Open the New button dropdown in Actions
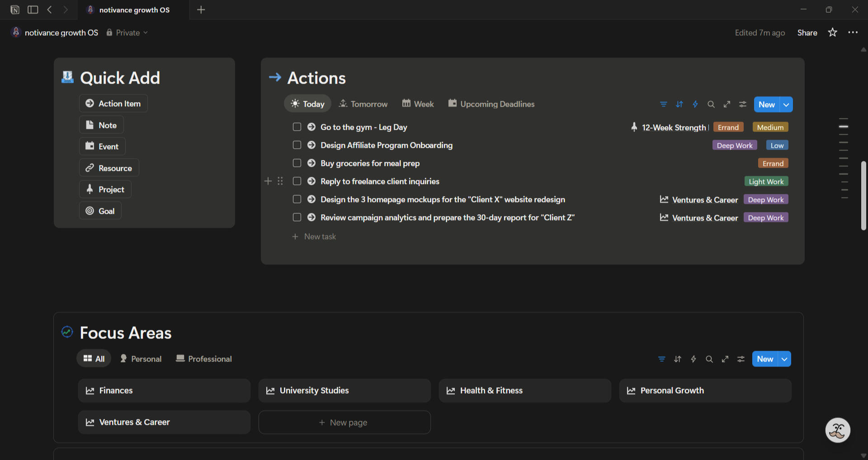This screenshot has width=868, height=460. (x=786, y=104)
